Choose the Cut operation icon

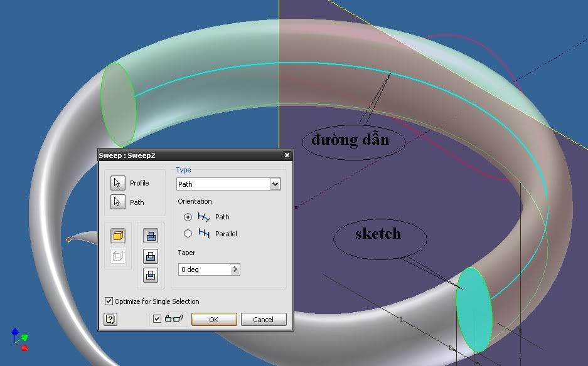click(151, 256)
